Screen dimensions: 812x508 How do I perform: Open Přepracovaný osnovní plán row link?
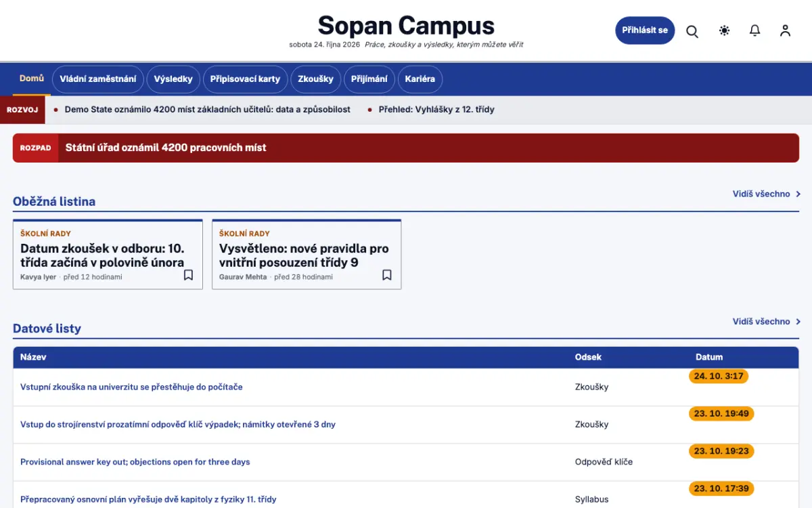[148, 499]
